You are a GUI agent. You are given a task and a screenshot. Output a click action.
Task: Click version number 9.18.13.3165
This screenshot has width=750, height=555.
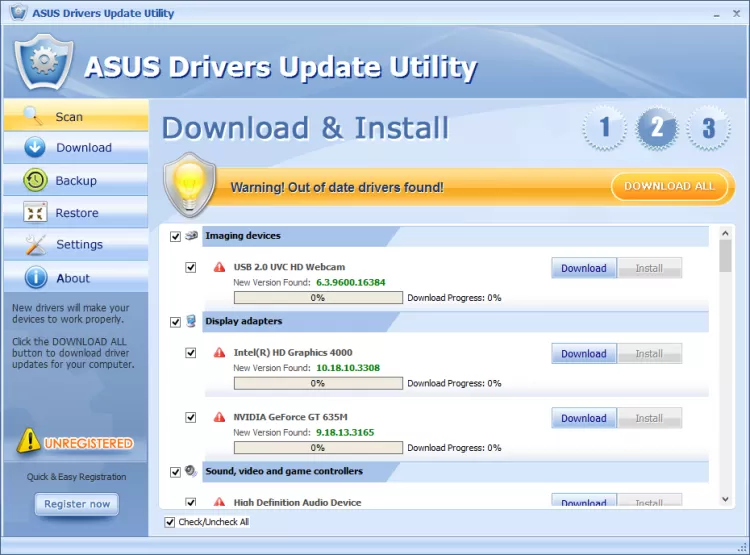tap(345, 433)
